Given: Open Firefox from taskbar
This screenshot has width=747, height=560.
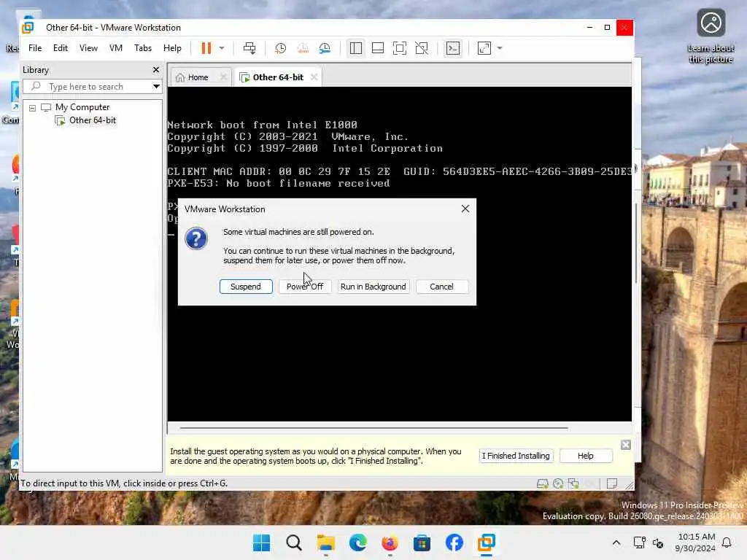Looking at the screenshot, I should point(390,542).
